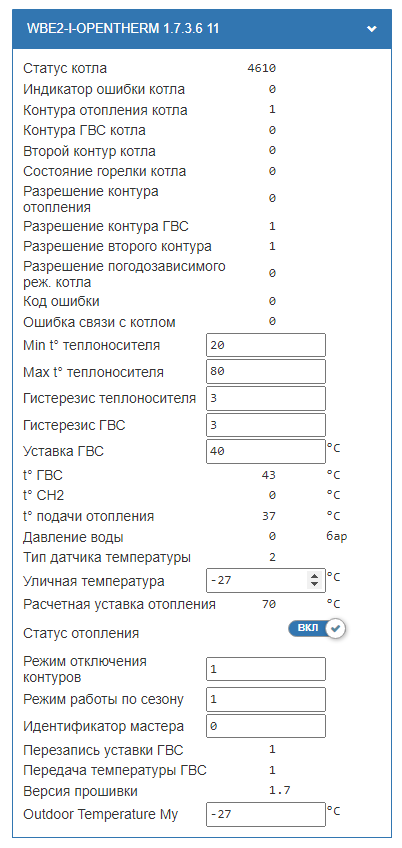The image size is (402, 848).
Task: Focus the Режим отключения контуров field
Action: click(x=266, y=669)
